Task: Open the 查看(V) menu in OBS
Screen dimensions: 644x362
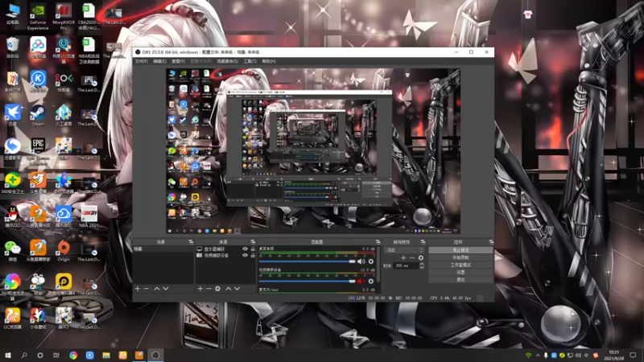Action: tap(178, 61)
